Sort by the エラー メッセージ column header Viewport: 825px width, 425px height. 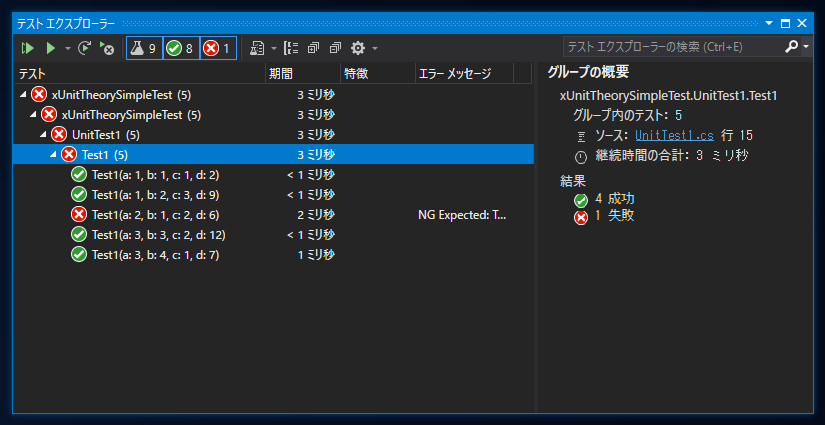pos(465,74)
